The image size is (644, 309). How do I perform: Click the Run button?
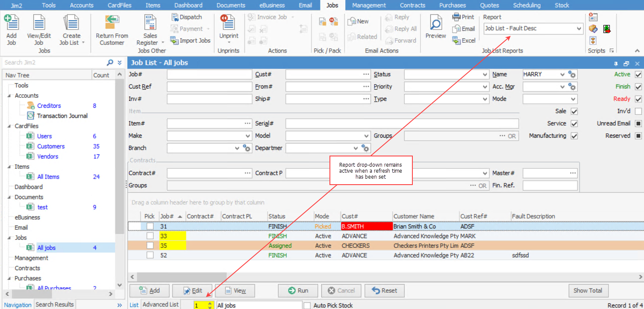[x=298, y=291]
